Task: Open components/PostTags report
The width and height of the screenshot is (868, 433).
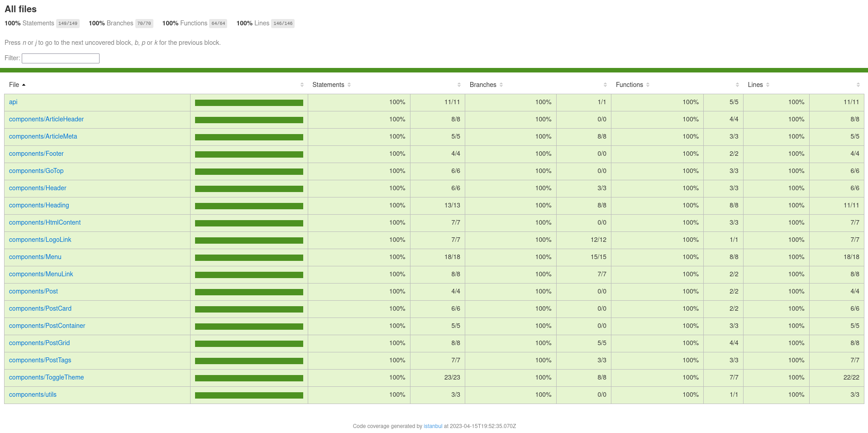Action: click(40, 360)
